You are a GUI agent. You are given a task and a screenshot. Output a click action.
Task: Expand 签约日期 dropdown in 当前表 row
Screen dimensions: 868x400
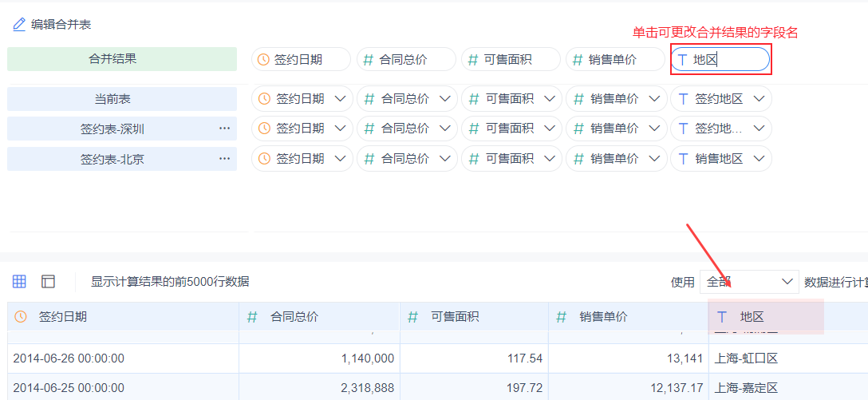(340, 99)
